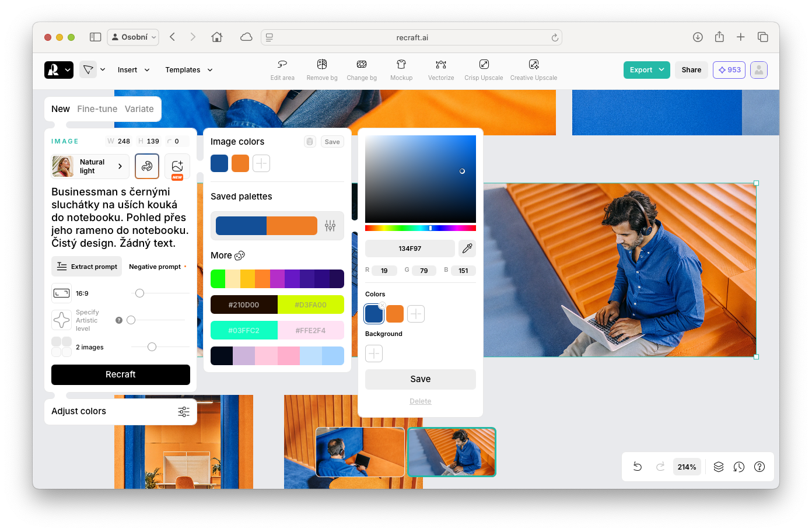The width and height of the screenshot is (812, 532).
Task: Click the hue slider bar
Action: pos(421,228)
